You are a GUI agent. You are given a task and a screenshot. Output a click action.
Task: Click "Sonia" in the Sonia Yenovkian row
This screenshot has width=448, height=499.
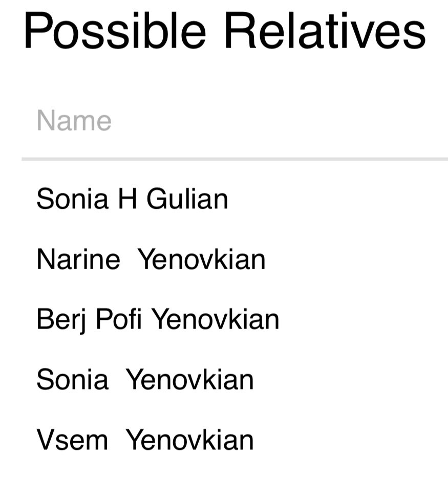tap(72, 380)
